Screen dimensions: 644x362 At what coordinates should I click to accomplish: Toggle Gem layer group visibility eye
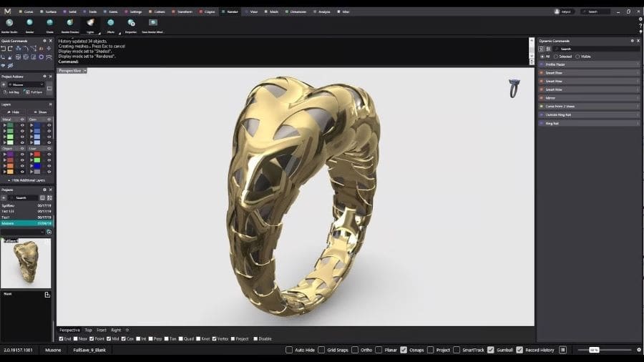[x=49, y=119]
